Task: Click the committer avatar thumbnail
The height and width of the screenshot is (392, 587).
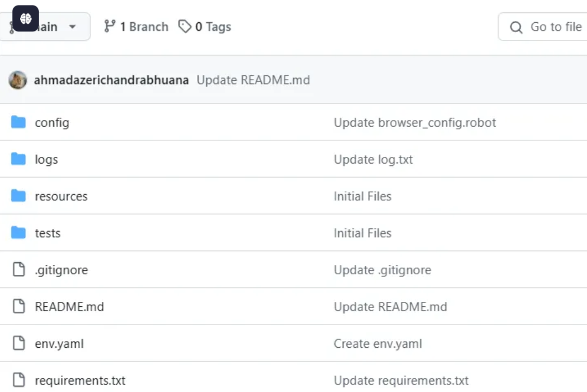Action: [x=18, y=80]
